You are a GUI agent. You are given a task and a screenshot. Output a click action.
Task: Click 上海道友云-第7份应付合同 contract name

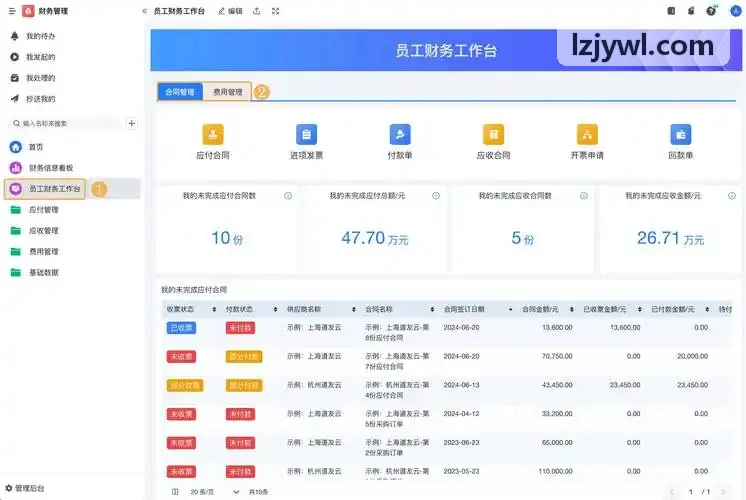point(397,361)
